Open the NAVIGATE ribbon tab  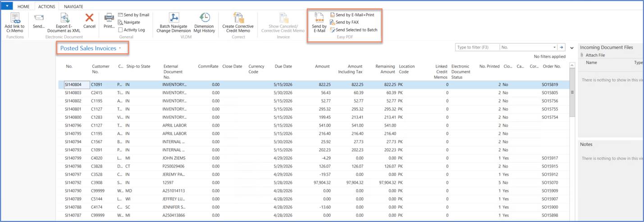(73, 7)
